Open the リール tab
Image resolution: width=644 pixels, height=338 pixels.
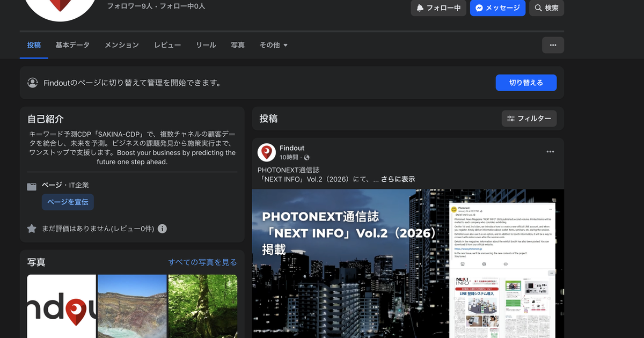pyautogui.click(x=206, y=45)
